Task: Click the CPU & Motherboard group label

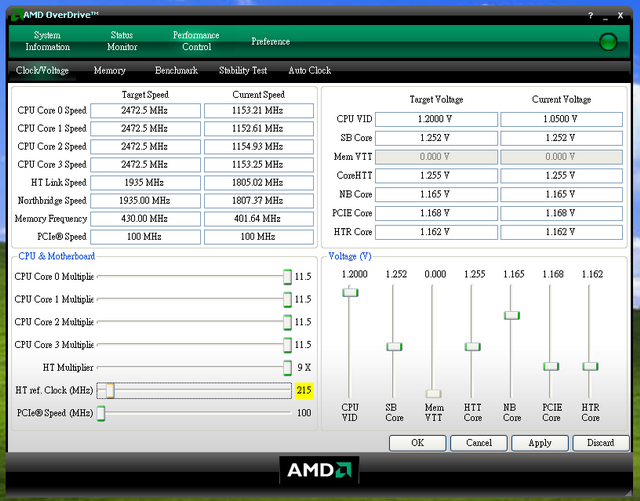Action: [x=56, y=256]
